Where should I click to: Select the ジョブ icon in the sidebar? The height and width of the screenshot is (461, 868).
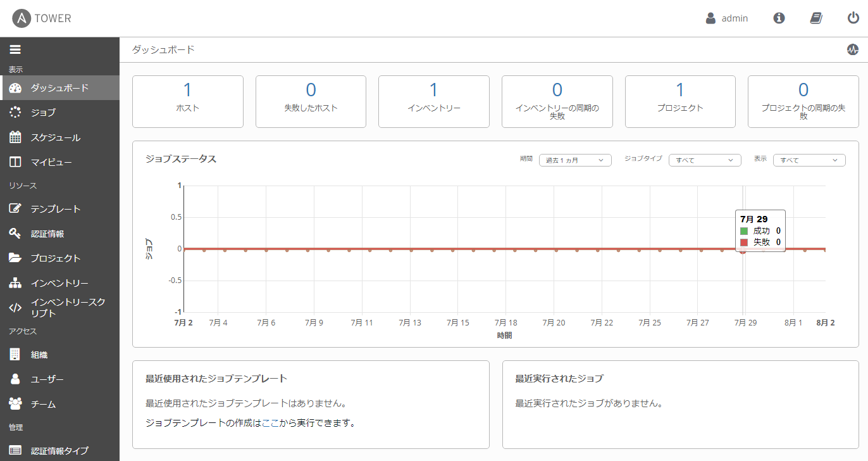pyautogui.click(x=16, y=112)
